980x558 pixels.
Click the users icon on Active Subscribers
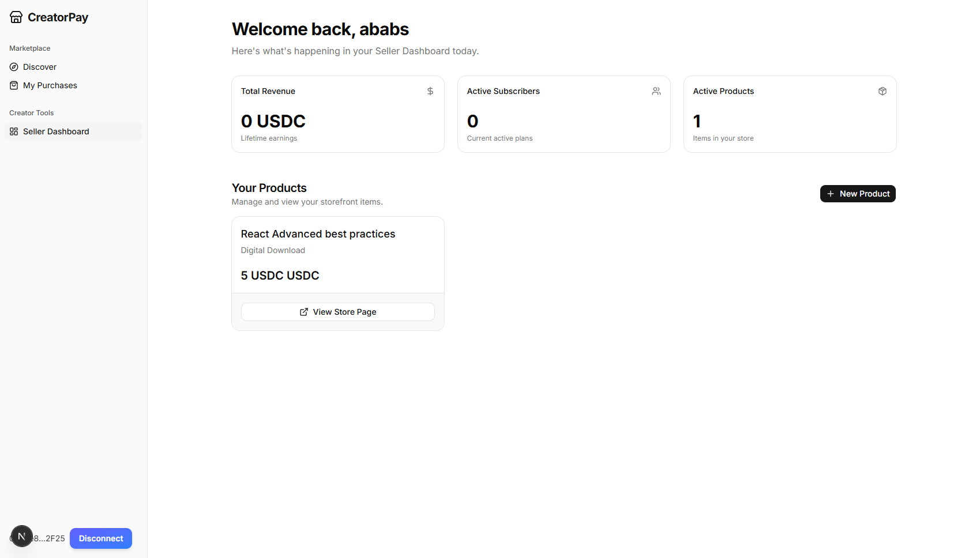click(x=656, y=91)
